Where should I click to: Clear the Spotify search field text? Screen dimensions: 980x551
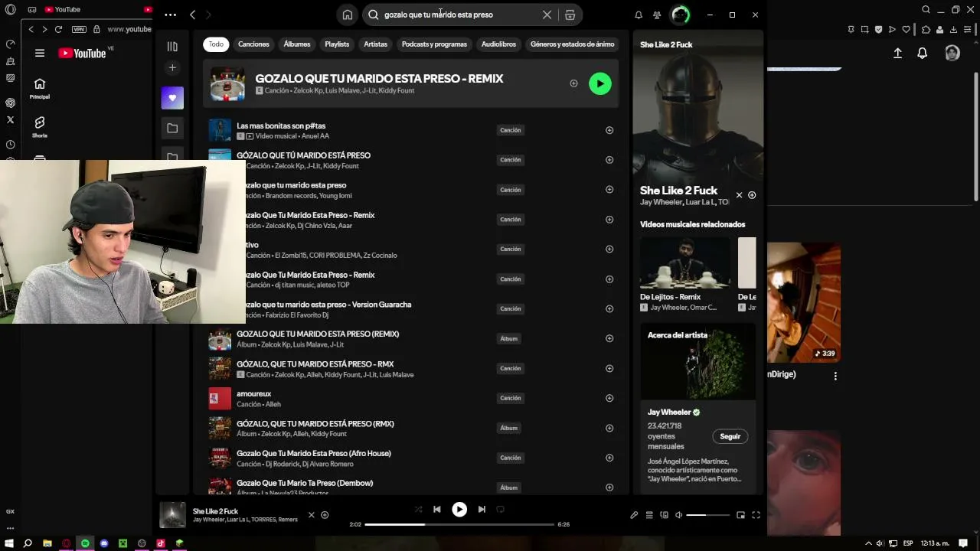point(547,15)
